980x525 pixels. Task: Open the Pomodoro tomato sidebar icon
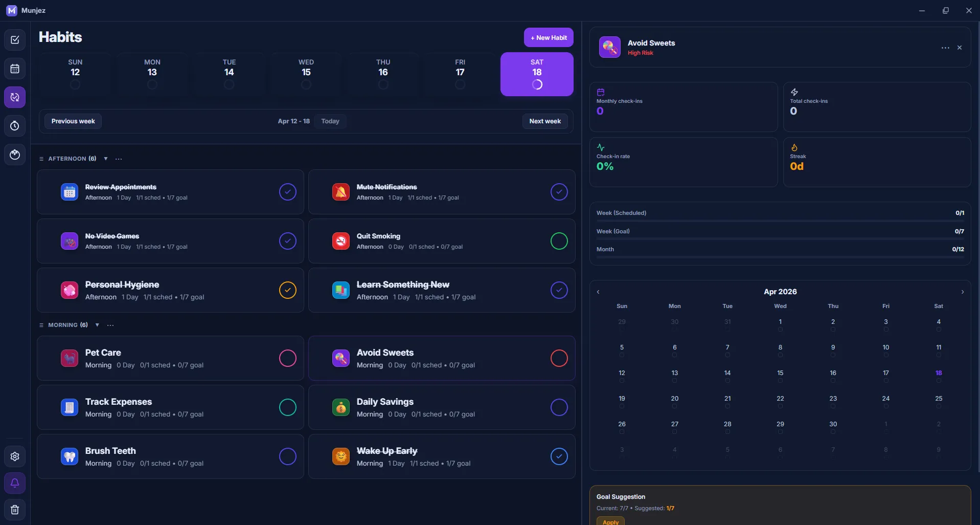(x=15, y=155)
